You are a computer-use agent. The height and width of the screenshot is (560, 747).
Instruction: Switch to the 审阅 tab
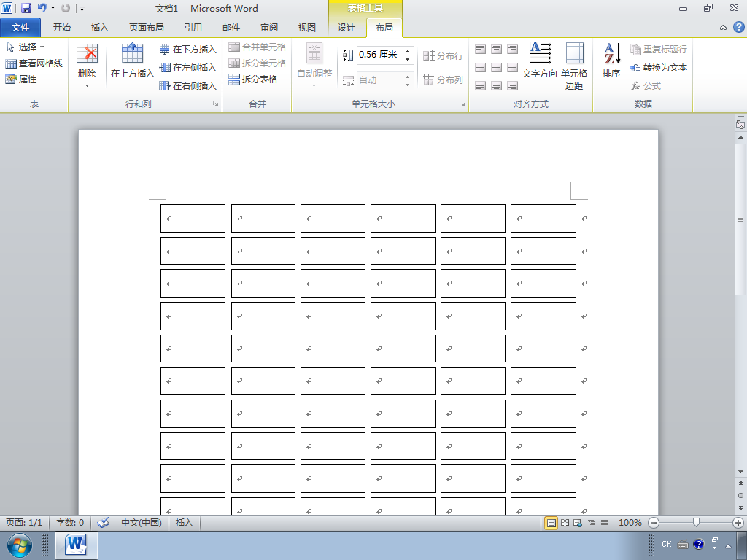pyautogui.click(x=269, y=28)
